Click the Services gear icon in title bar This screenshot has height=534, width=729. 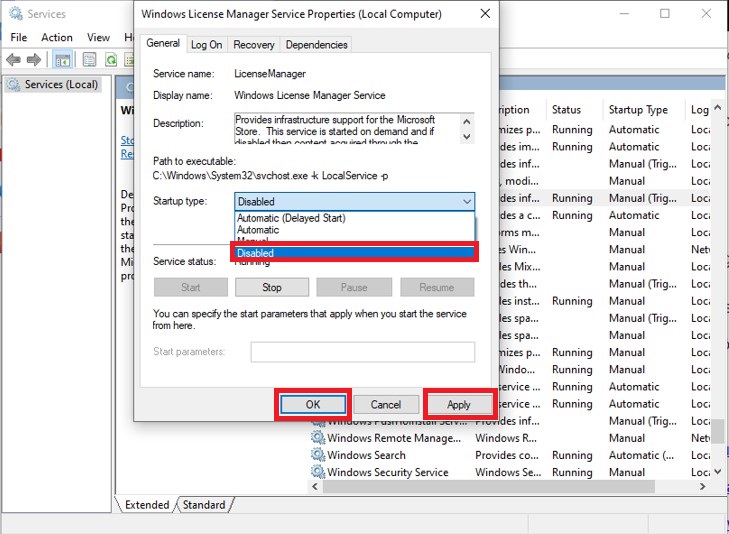coord(15,13)
